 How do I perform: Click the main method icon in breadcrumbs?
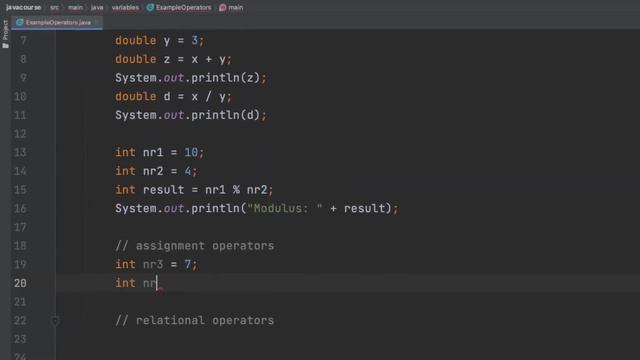tap(222, 7)
